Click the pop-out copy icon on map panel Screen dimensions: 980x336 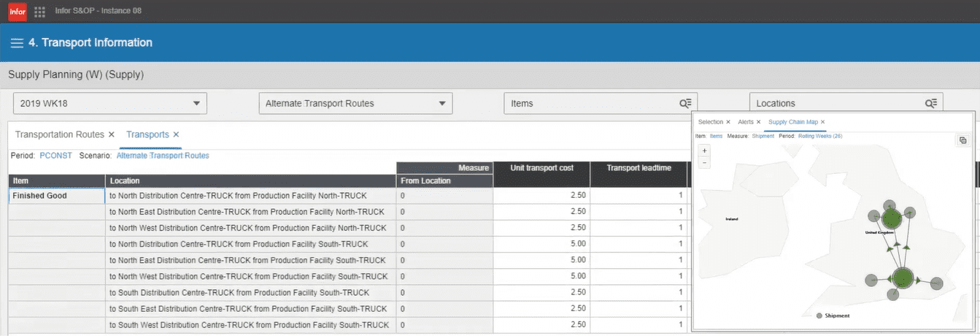pos(962,140)
